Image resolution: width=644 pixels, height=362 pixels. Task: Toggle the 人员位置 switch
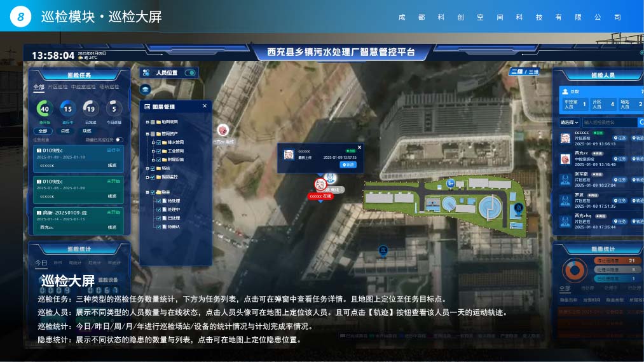pyautogui.click(x=189, y=73)
